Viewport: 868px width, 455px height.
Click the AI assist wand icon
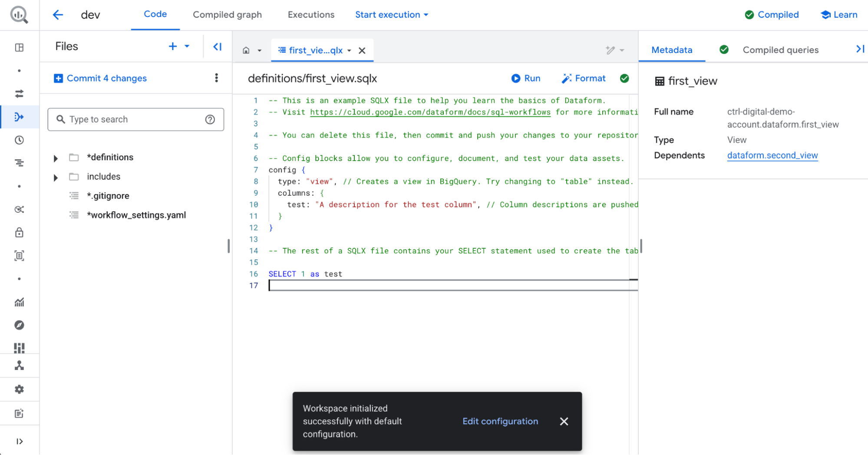(611, 50)
